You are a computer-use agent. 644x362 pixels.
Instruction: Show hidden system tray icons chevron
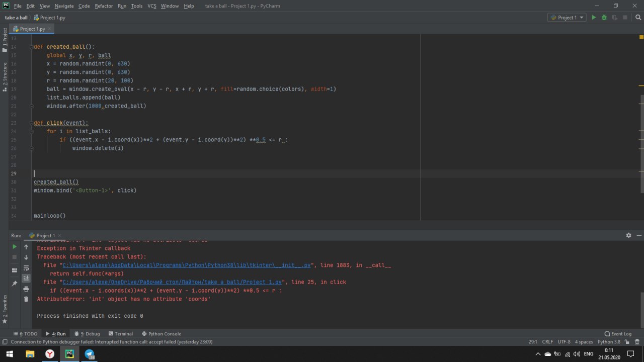538,354
